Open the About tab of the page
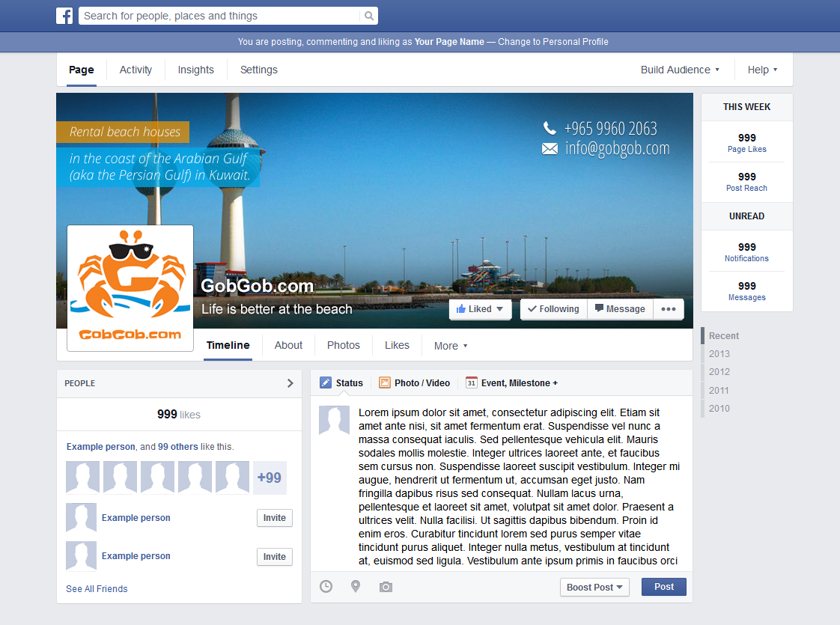This screenshot has height=625, width=840. tap(288, 345)
